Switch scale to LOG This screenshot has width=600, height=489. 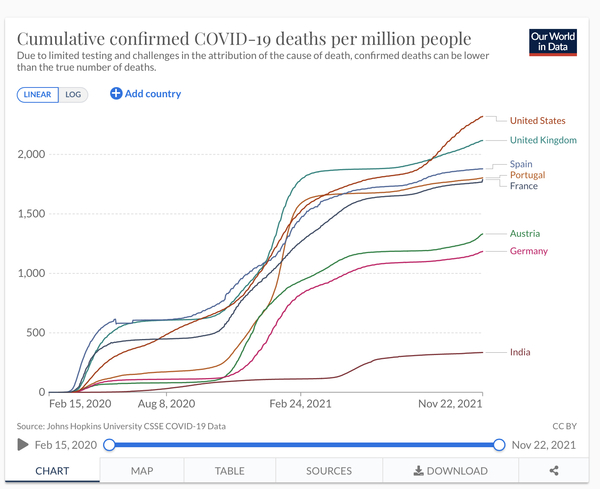73,94
